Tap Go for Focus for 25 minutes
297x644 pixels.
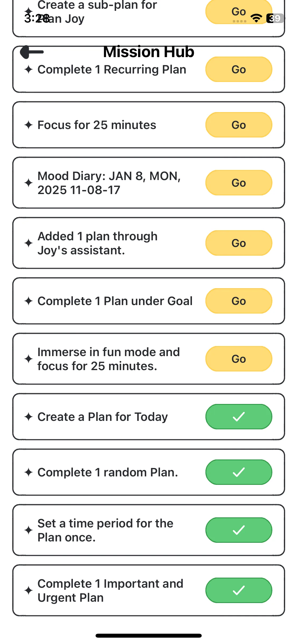pos(239,125)
